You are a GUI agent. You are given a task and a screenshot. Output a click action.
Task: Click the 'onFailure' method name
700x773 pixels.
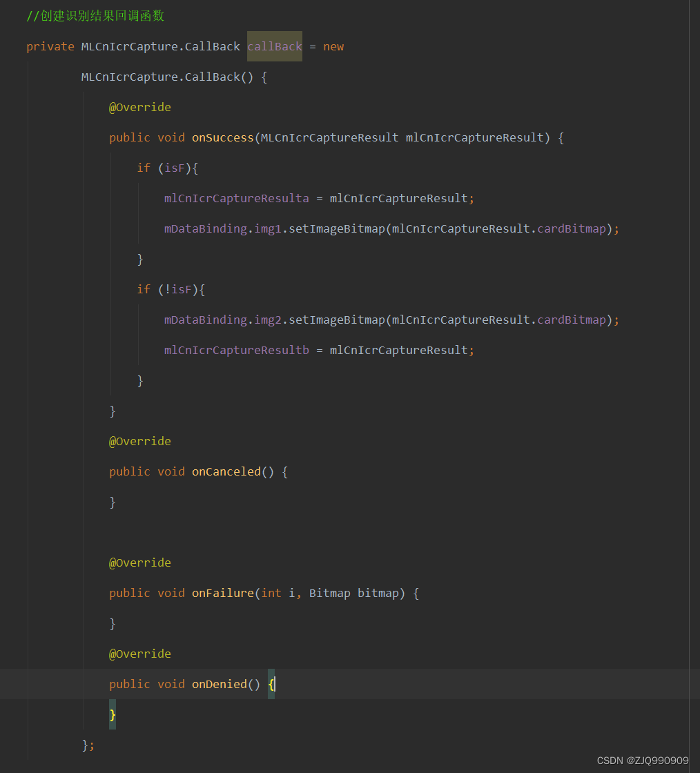tap(223, 593)
